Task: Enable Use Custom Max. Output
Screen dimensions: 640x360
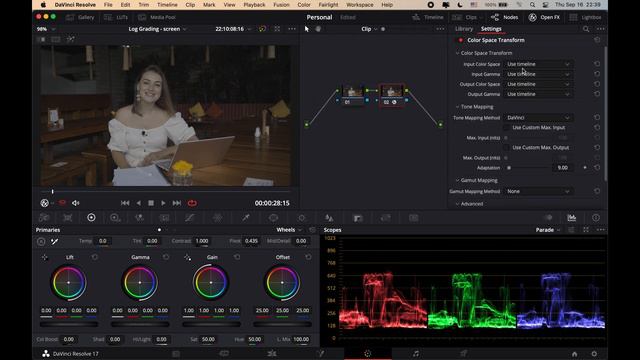Action: click(x=506, y=148)
